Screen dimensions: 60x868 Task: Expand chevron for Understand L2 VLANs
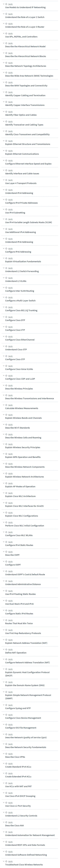click(x=3, y=278)
